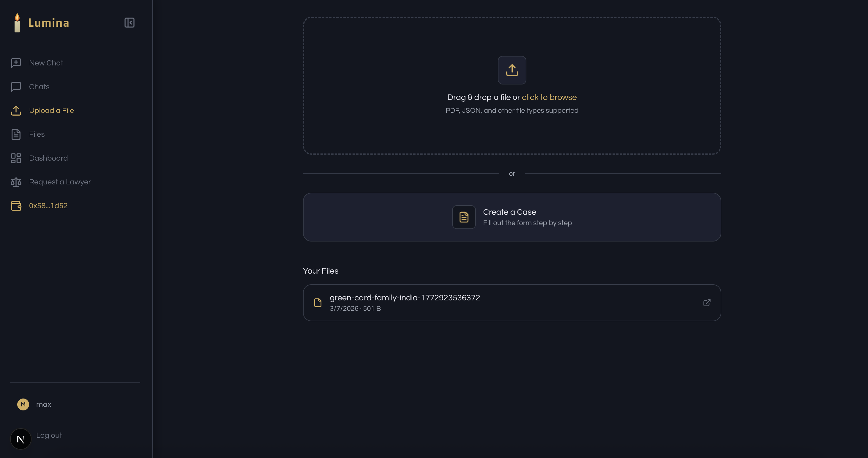Click the Next.js N badge
Image resolution: width=868 pixels, height=458 pixels.
tap(20, 439)
